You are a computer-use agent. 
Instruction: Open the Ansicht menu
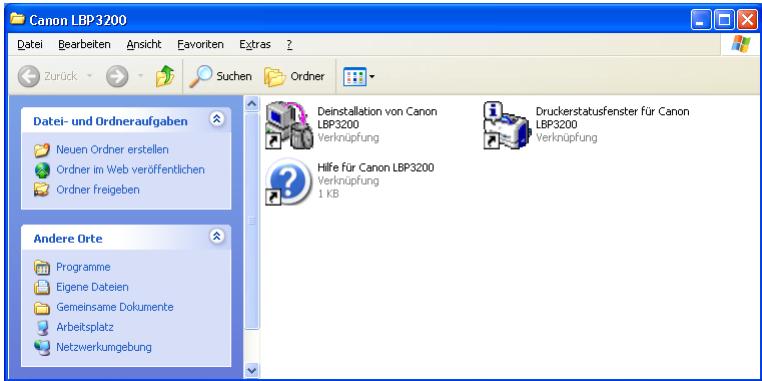click(144, 45)
